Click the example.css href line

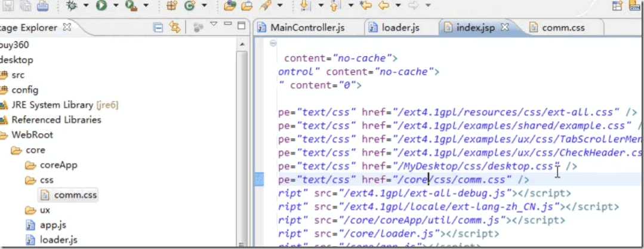[461, 125]
